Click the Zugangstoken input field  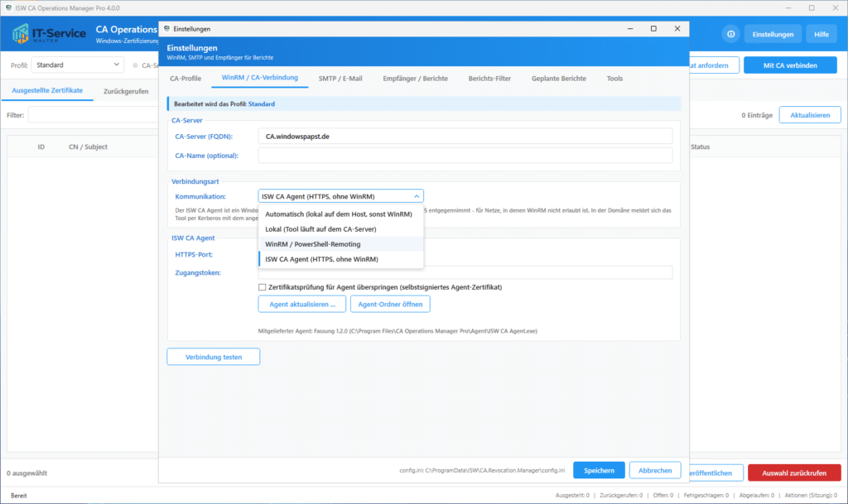[x=465, y=273]
